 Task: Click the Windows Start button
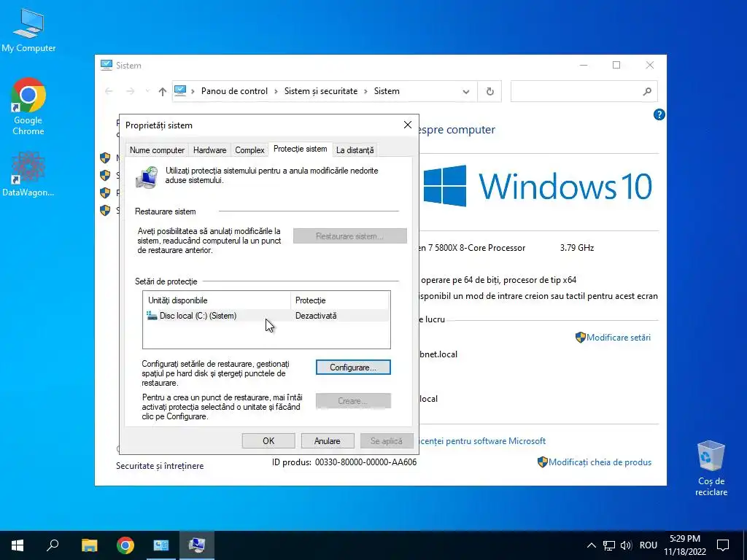click(x=18, y=545)
